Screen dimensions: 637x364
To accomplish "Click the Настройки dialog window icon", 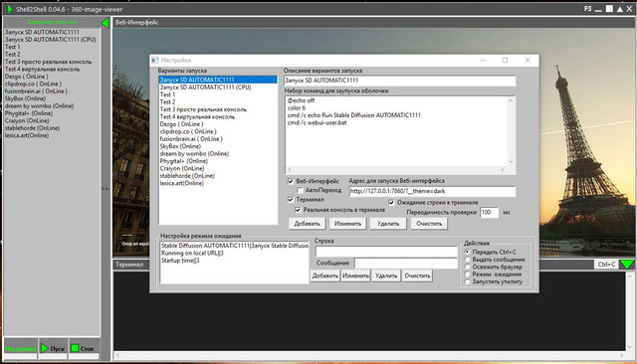I will click(x=155, y=60).
